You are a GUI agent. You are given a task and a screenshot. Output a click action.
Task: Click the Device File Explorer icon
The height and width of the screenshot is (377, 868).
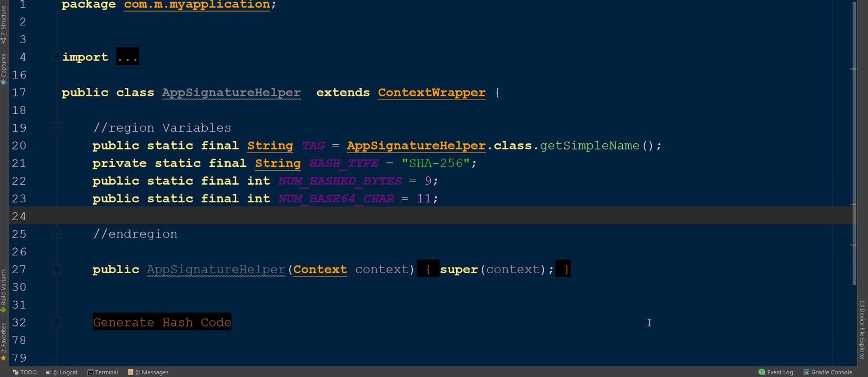pos(862,304)
